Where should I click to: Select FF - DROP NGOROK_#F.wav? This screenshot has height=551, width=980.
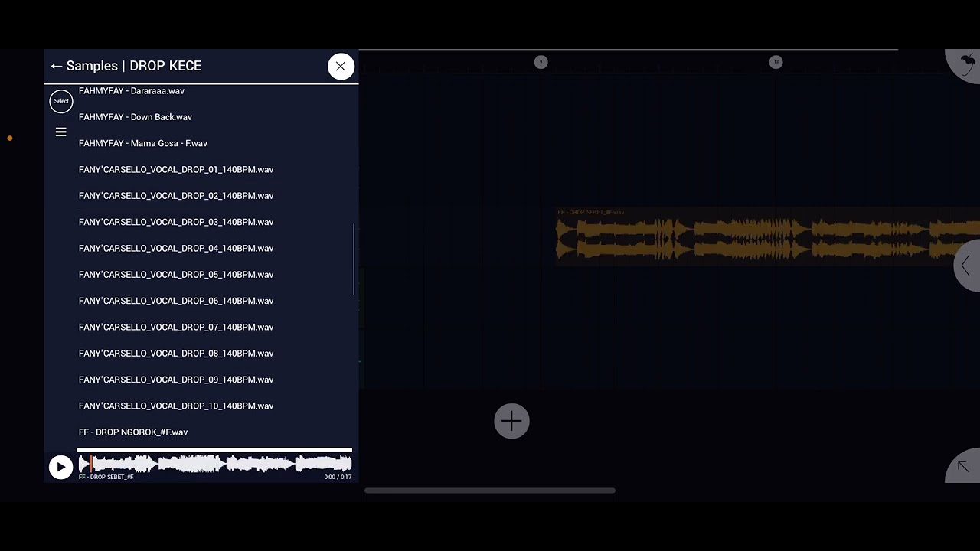[x=133, y=432]
